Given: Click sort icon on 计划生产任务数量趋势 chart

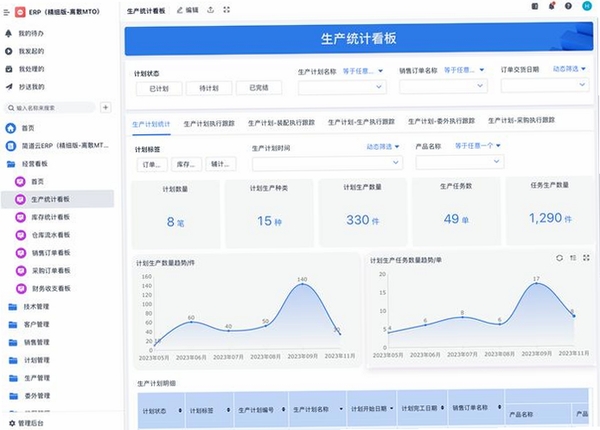Looking at the screenshot, I should tap(573, 258).
